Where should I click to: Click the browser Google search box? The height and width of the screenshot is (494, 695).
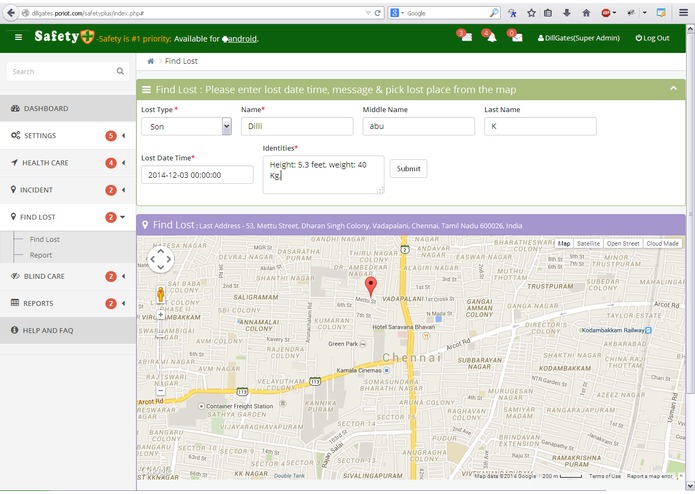click(x=444, y=13)
